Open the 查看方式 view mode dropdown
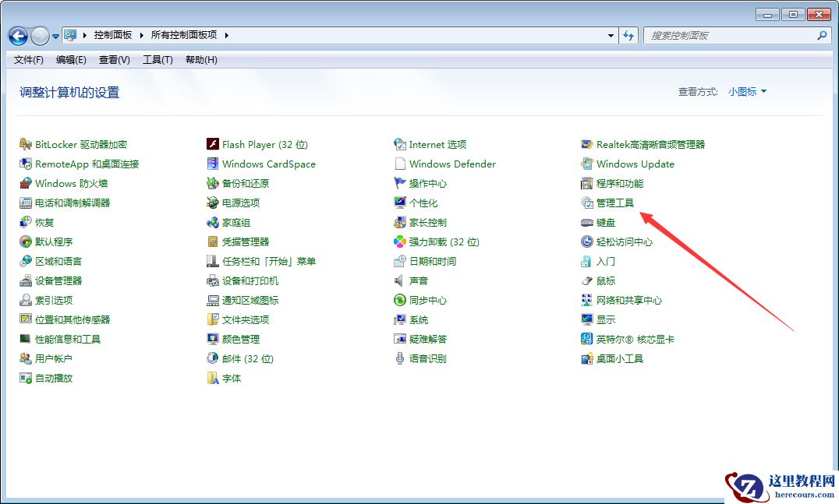This screenshot has height=504, width=839. pos(745,91)
